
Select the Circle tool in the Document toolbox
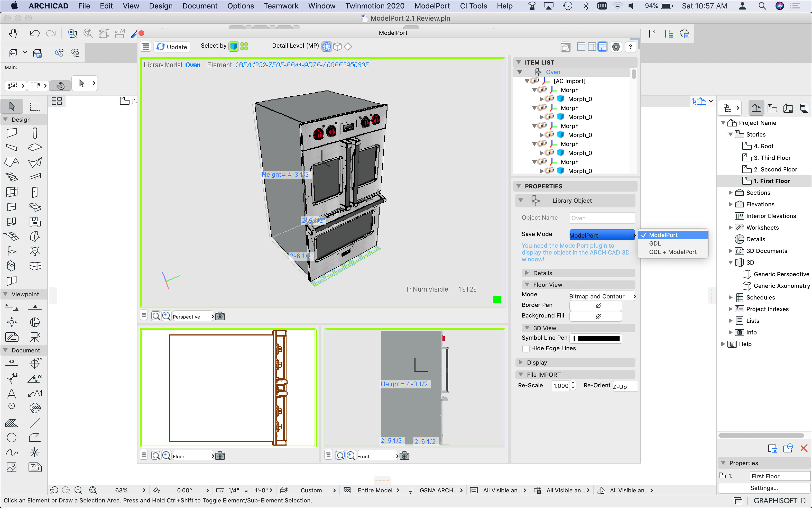pyautogui.click(x=12, y=438)
